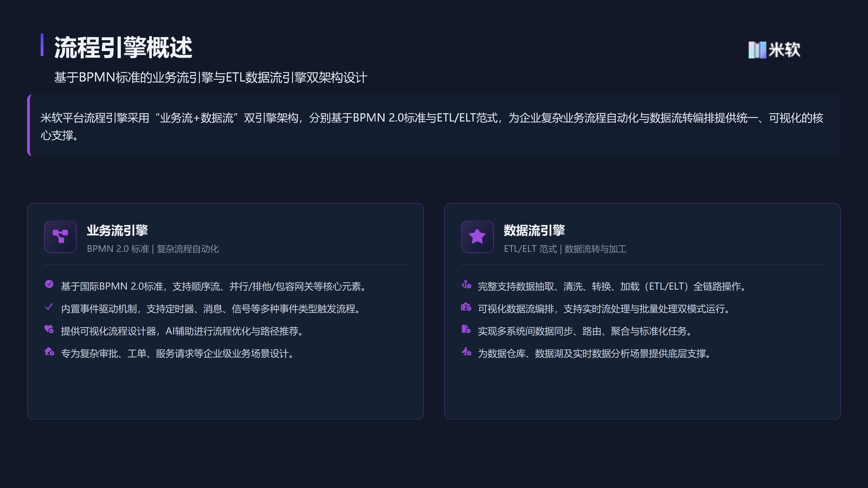Click the 业务流引擎 card heading

(117, 231)
